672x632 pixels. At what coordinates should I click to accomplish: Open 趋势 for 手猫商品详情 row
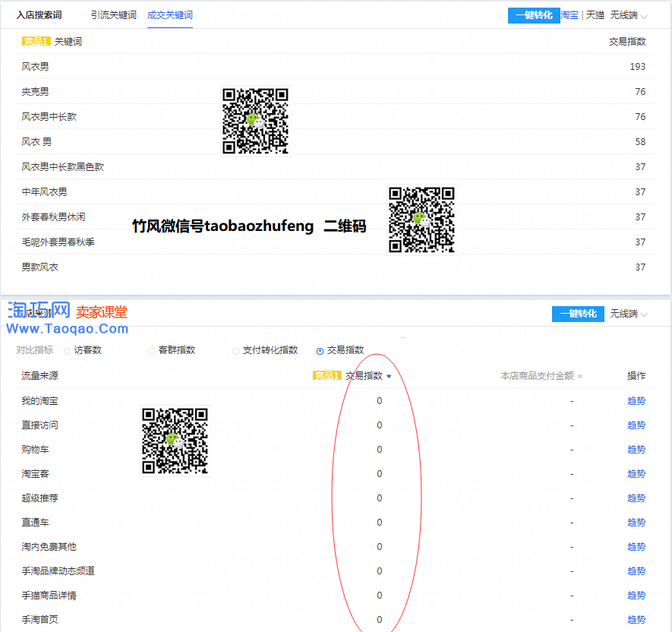click(x=636, y=595)
